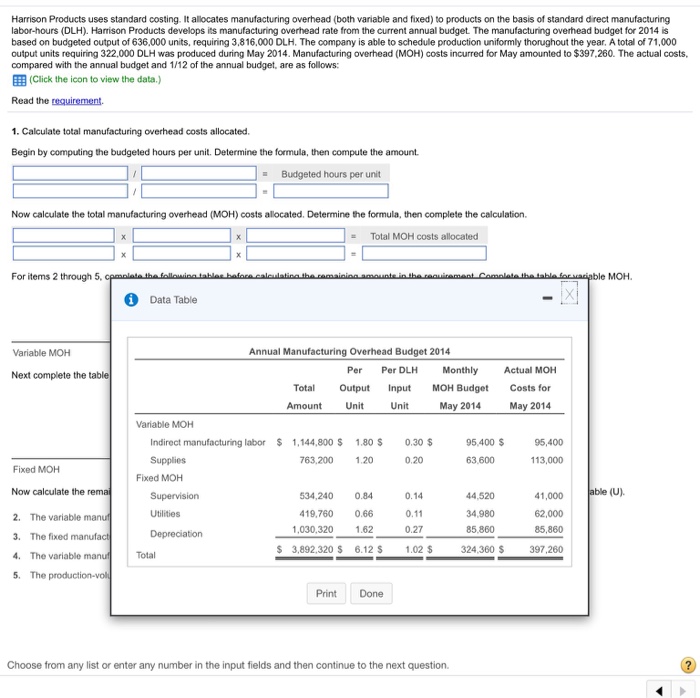Click Utilities actual cost 62,000
The width and height of the screenshot is (700, 698).
point(549,514)
